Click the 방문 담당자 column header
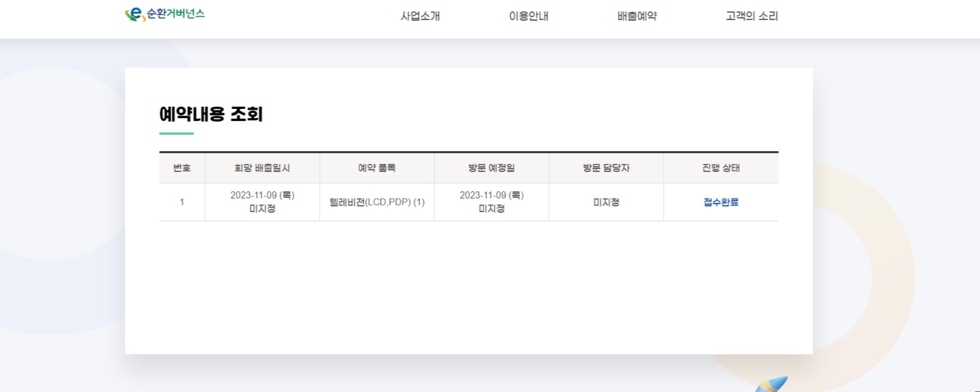This screenshot has height=392, width=980. [x=606, y=168]
